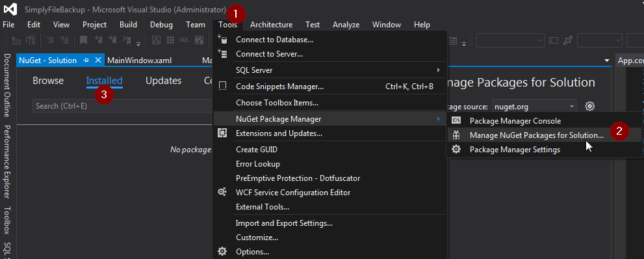Click the Extensions and Updates icon
This screenshot has width=644, height=259.
coord(222,133)
